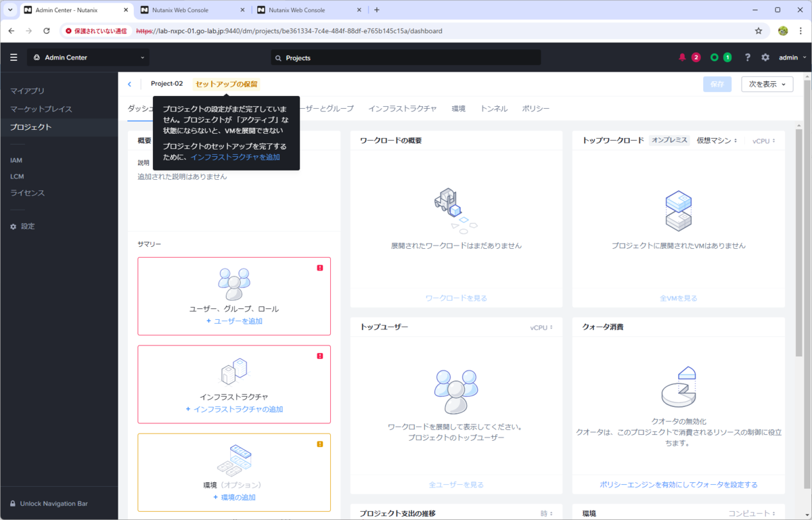Open the vCPU sort dropdown in トップユーザー

(541, 327)
